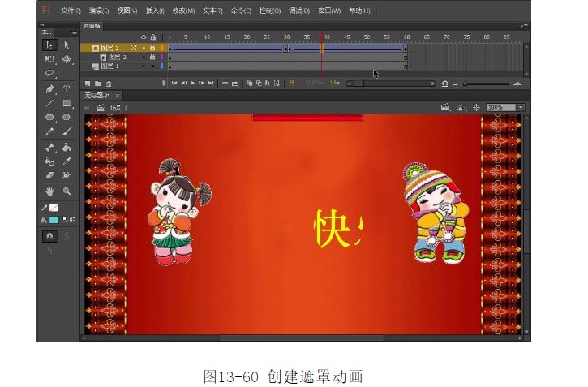The height and width of the screenshot is (387, 588).
Task: Select the Pen tool
Action: pos(49,89)
